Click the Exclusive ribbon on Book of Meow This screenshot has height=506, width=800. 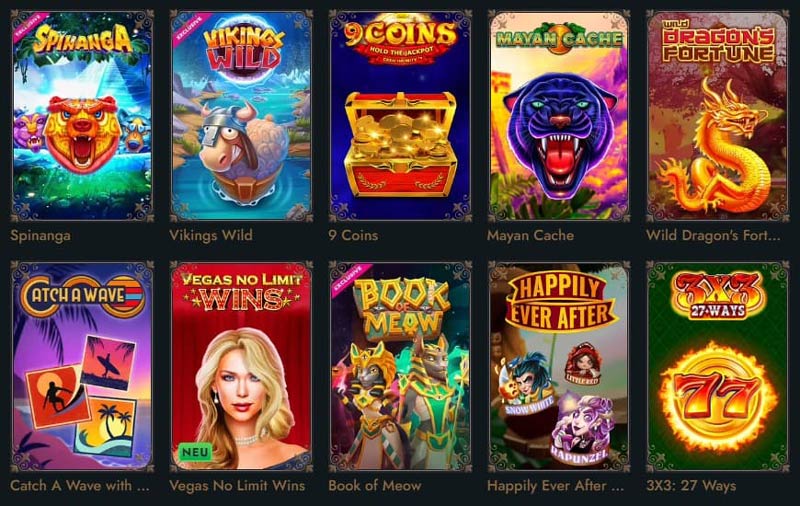pyautogui.click(x=348, y=279)
